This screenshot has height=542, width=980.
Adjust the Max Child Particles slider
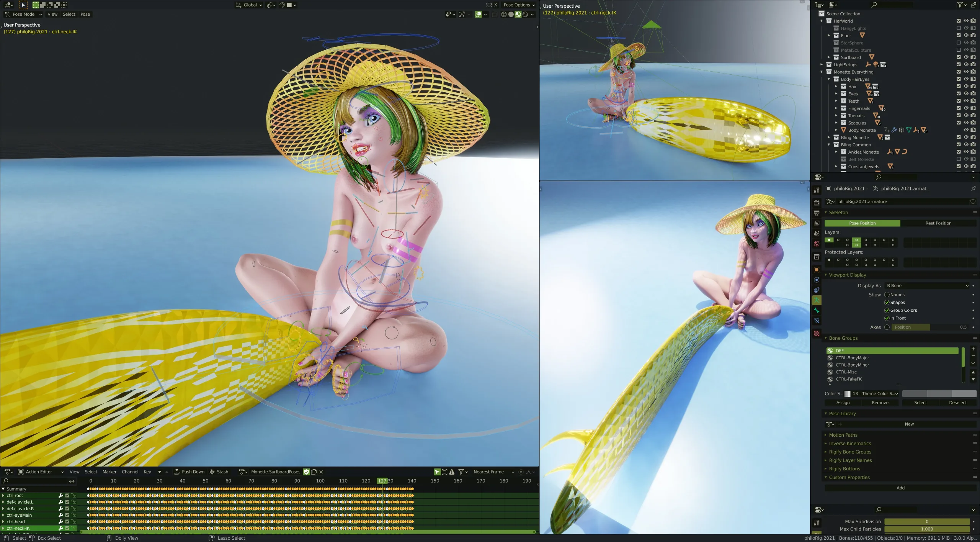926,529
